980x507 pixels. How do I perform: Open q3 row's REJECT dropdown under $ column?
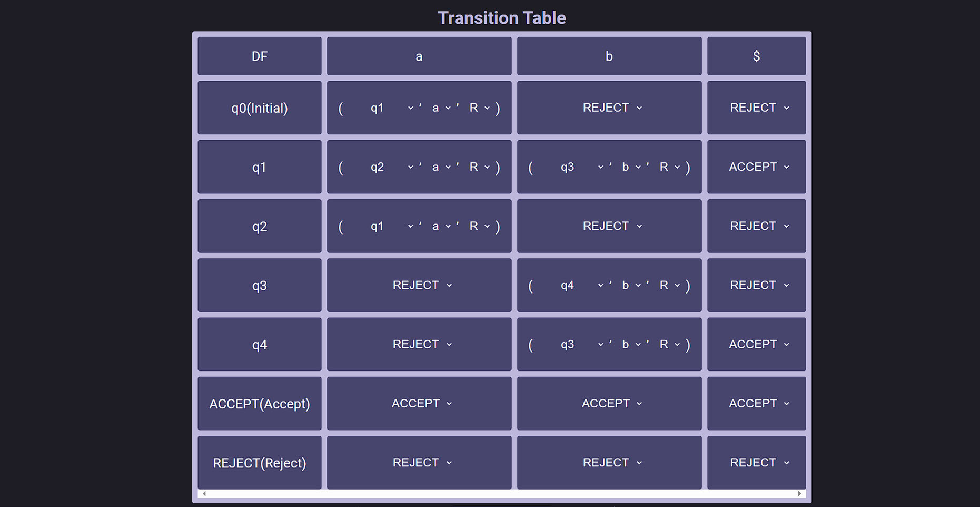pyautogui.click(x=759, y=285)
